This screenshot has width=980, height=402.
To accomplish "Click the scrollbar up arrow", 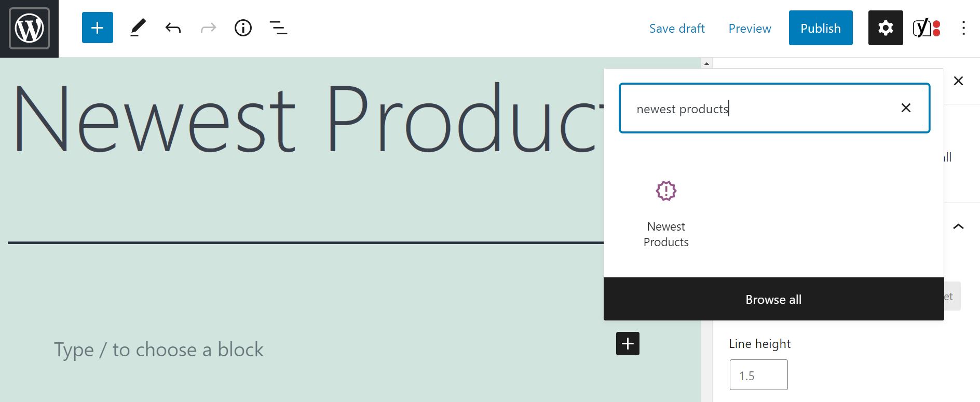I will tap(706, 63).
